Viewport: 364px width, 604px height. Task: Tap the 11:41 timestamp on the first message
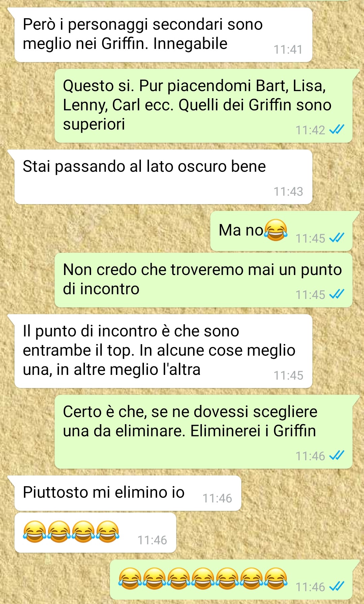point(288,49)
